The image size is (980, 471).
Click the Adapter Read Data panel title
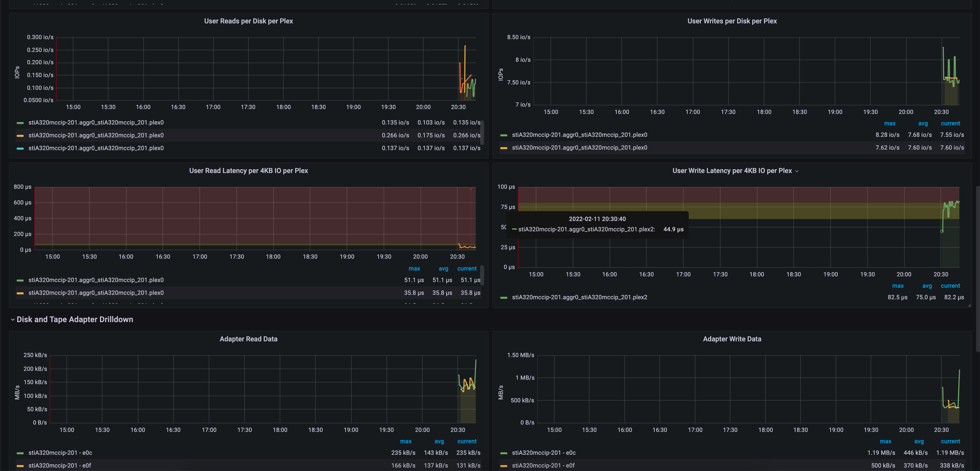coord(248,339)
